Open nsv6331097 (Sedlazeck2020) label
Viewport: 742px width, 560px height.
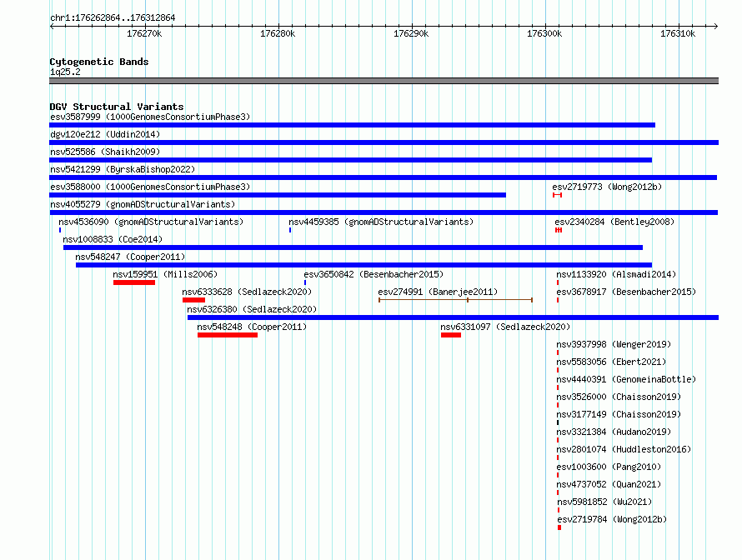505,327
